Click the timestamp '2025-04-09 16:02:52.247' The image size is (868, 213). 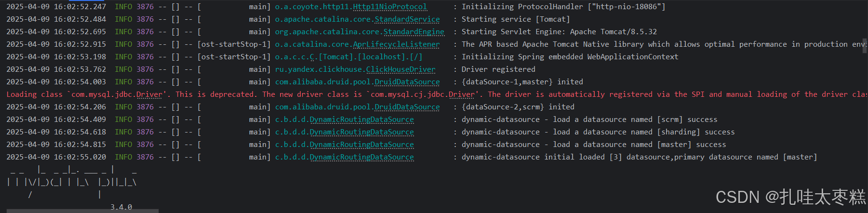[56, 7]
